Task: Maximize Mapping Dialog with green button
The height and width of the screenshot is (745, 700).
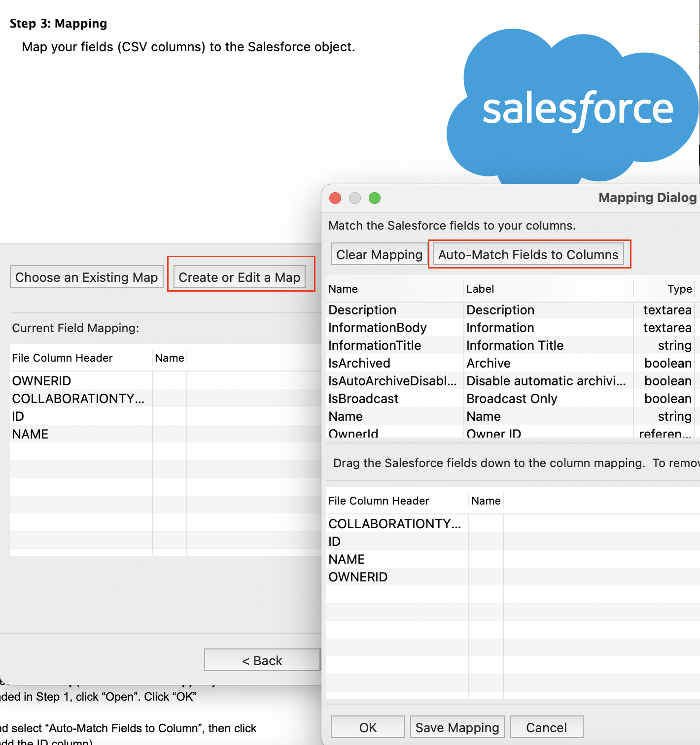Action: point(375,198)
